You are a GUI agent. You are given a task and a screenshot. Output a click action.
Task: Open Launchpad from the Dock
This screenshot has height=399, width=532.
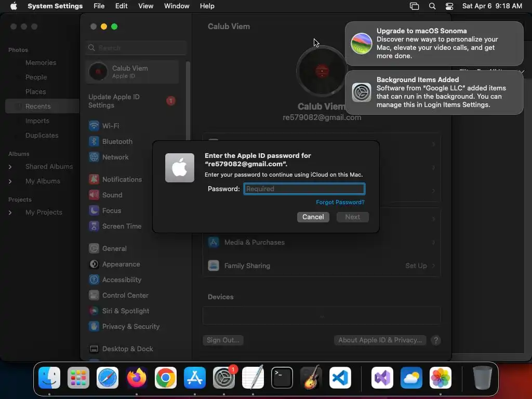point(78,378)
